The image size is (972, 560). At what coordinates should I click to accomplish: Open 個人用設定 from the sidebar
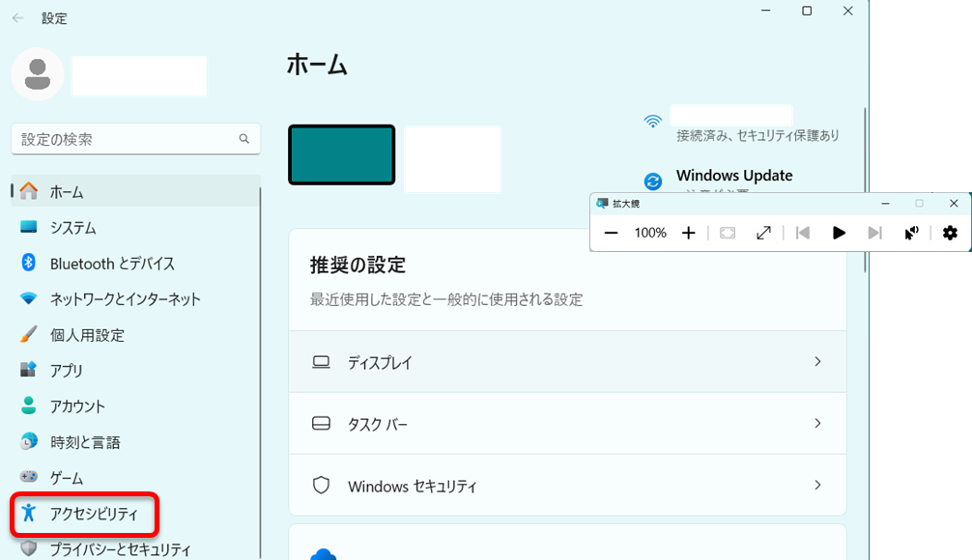coord(87,335)
